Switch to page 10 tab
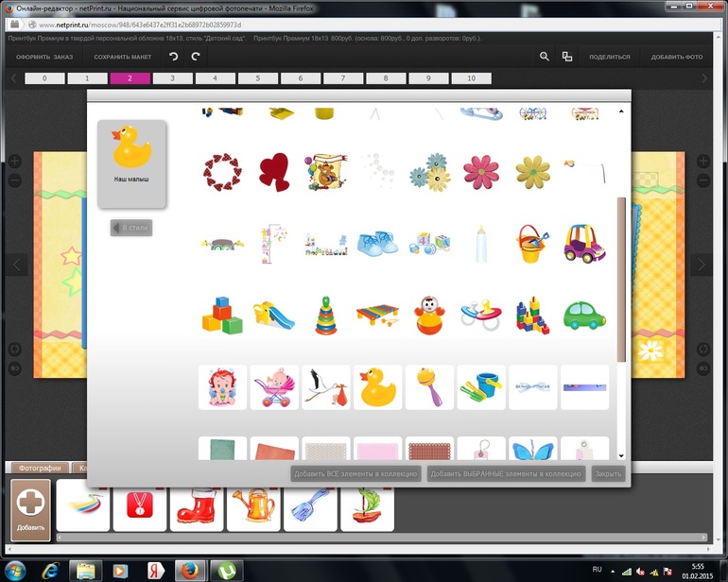This screenshot has width=728, height=582. pyautogui.click(x=471, y=78)
